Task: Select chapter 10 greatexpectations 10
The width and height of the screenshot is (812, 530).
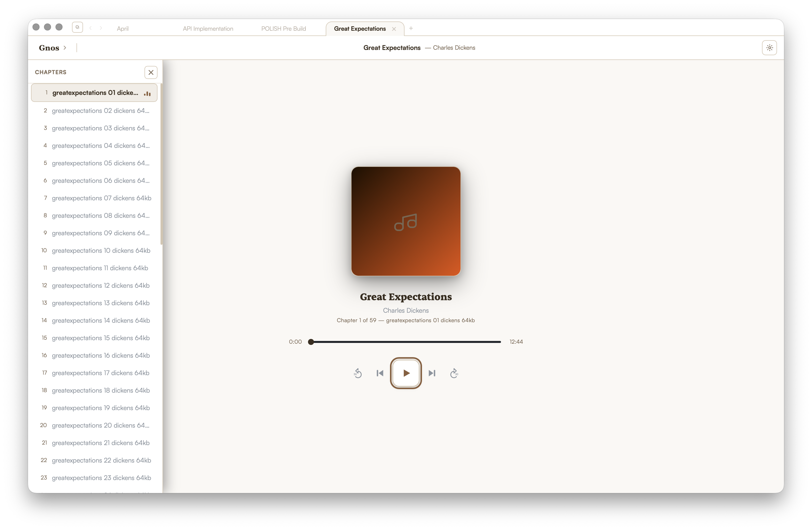Action: point(94,251)
